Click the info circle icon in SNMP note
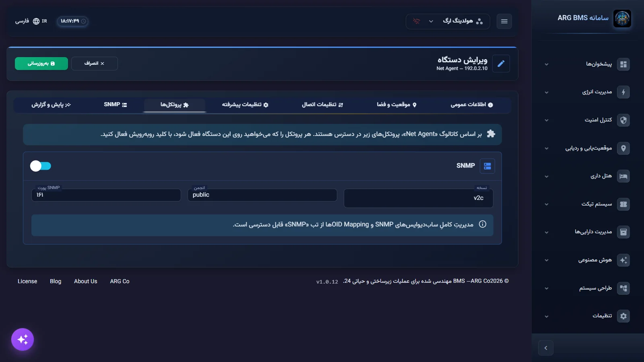 point(483,224)
